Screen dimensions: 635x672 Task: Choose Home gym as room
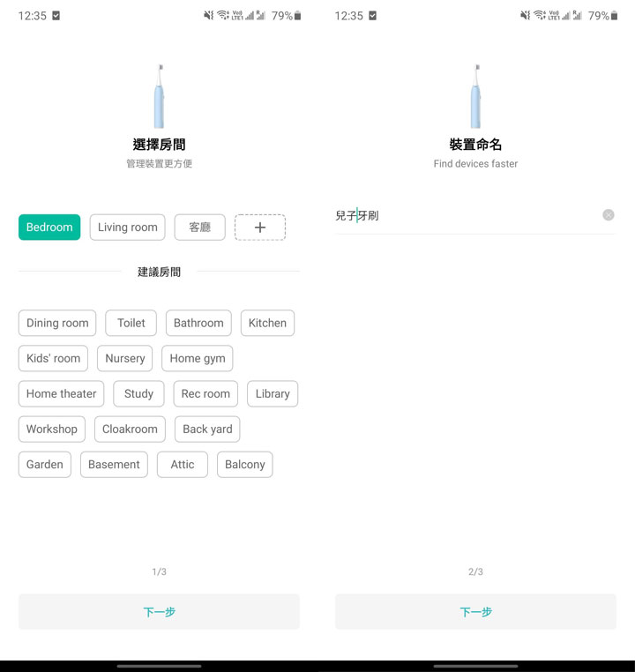(198, 359)
